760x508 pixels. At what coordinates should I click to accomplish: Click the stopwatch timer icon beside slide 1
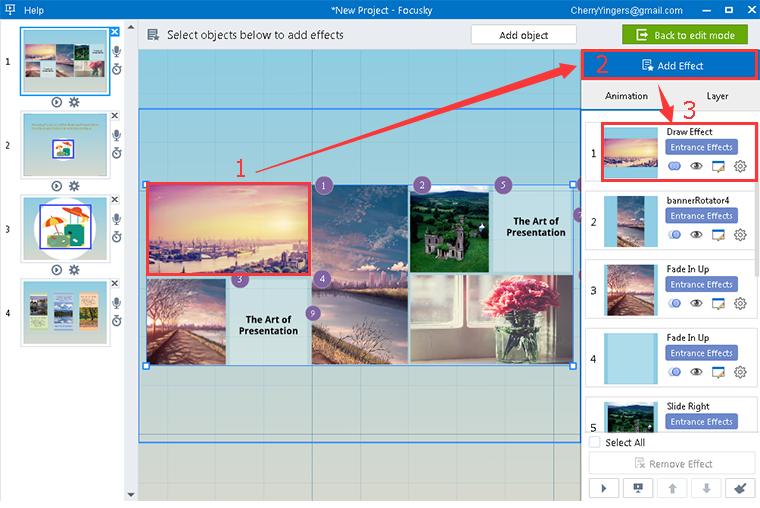[116, 69]
